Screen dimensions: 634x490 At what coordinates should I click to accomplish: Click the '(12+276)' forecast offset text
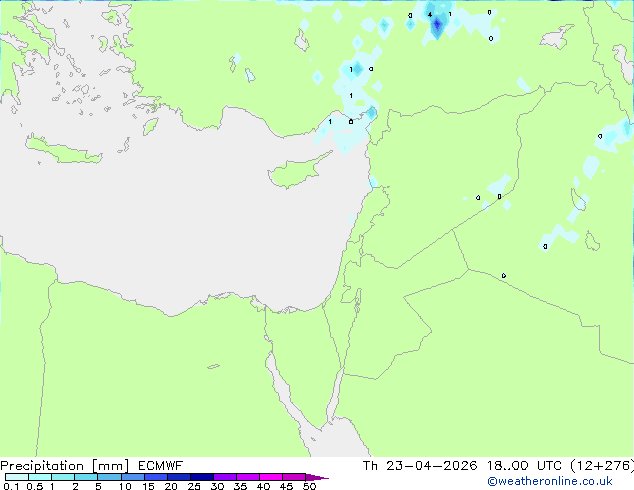point(602,466)
